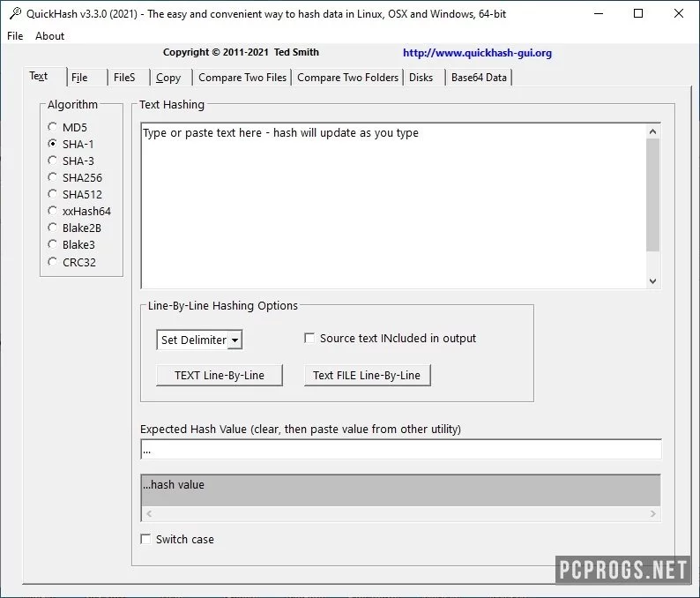Switch to Compare Two Files tab
The image size is (700, 598).
(242, 78)
